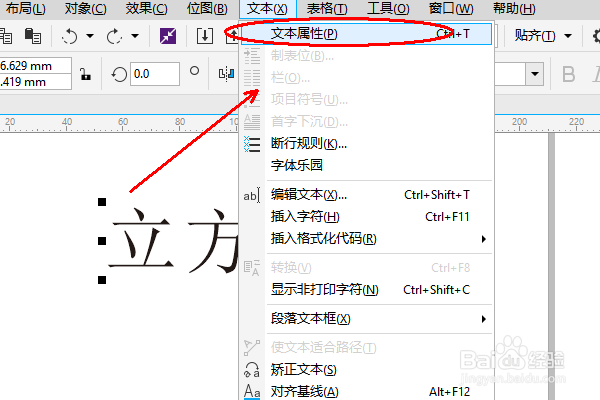This screenshot has width=600, height=400.
Task: Click the middle-left selection handle of text
Action: [x=102, y=241]
